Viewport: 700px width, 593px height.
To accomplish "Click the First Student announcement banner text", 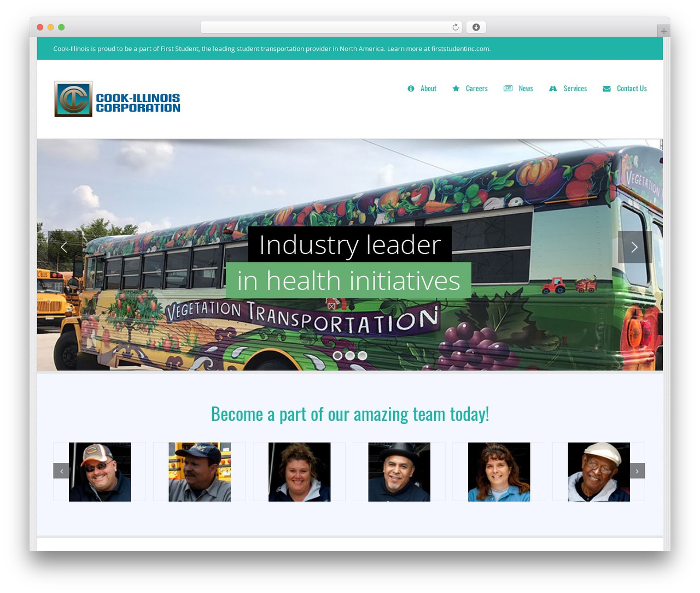I will click(x=272, y=49).
